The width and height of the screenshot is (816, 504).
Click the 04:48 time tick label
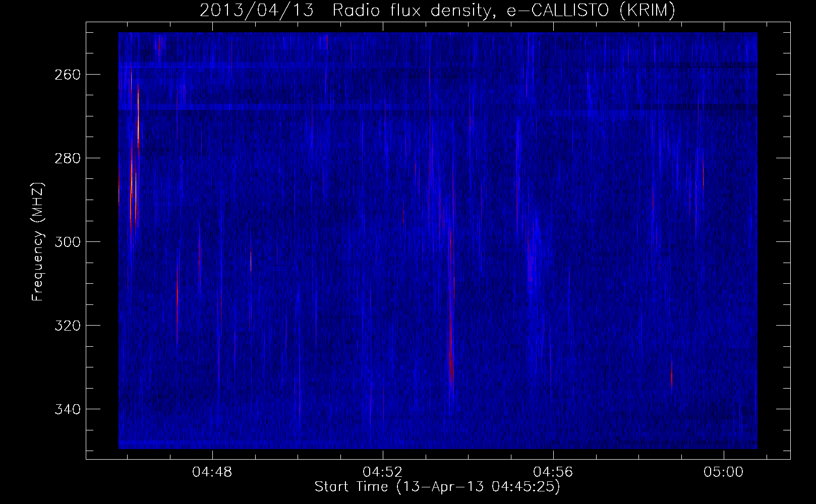tap(212, 472)
